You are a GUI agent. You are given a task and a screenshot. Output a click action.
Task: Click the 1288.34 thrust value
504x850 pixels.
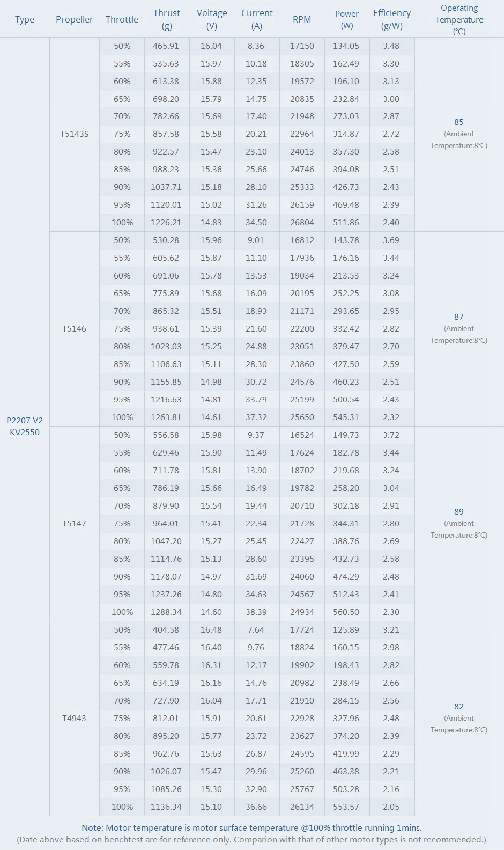pos(166,612)
